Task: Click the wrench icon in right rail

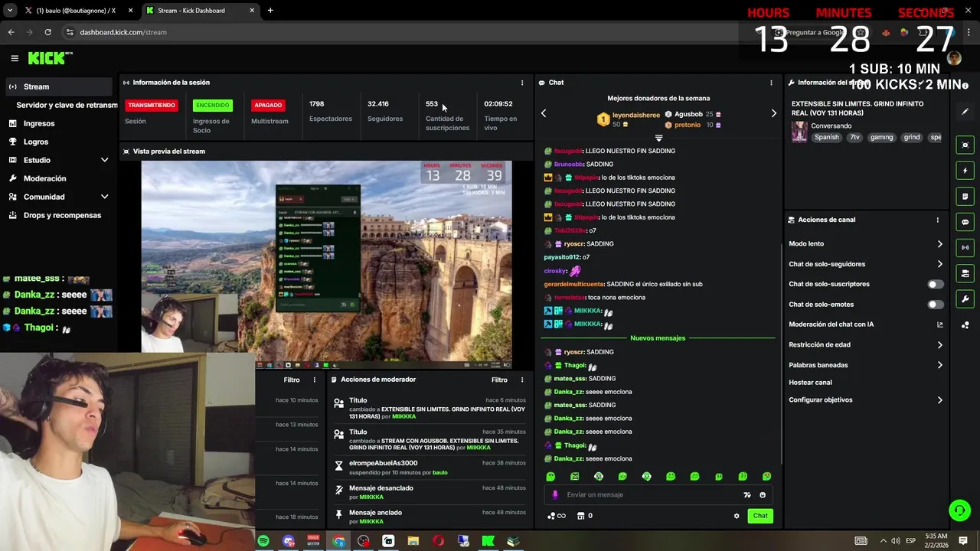Action: pyautogui.click(x=965, y=299)
